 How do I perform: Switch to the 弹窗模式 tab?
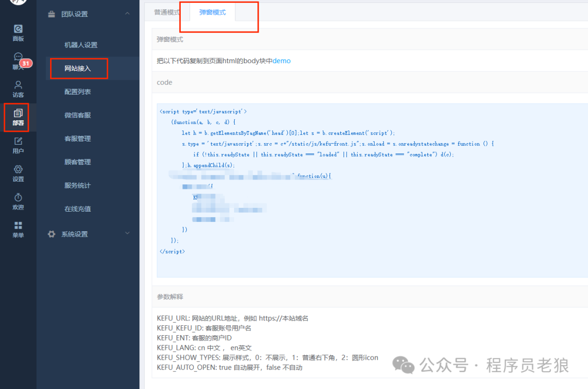pos(213,13)
